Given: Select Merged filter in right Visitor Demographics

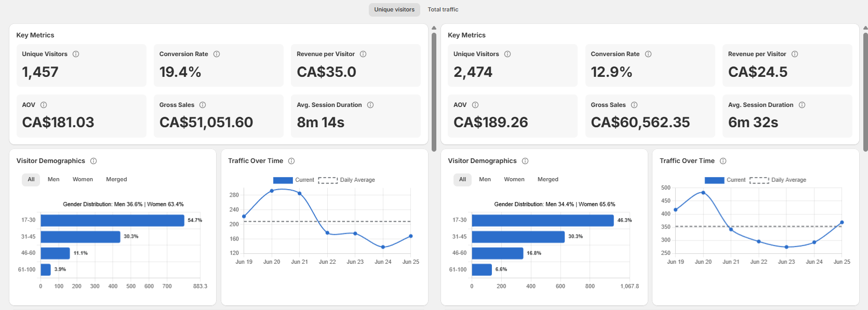Looking at the screenshot, I should 548,180.
